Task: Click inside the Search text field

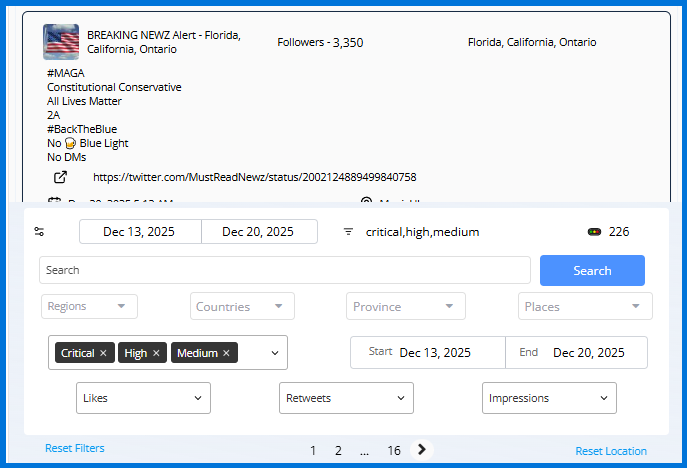Action: [x=285, y=270]
